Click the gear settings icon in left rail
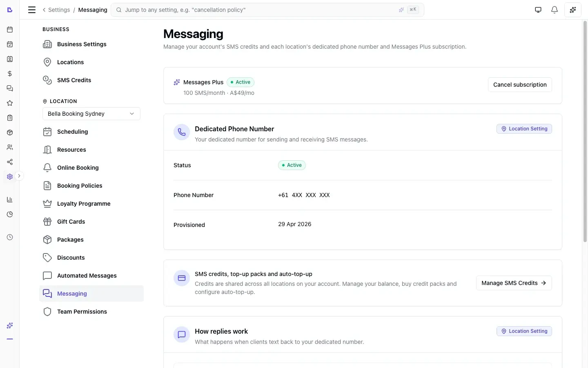Image resolution: width=588 pixels, height=368 pixels. [x=10, y=177]
